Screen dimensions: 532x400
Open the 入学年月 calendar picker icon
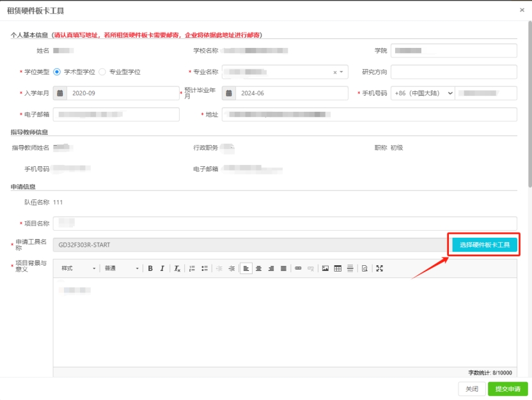(x=60, y=93)
